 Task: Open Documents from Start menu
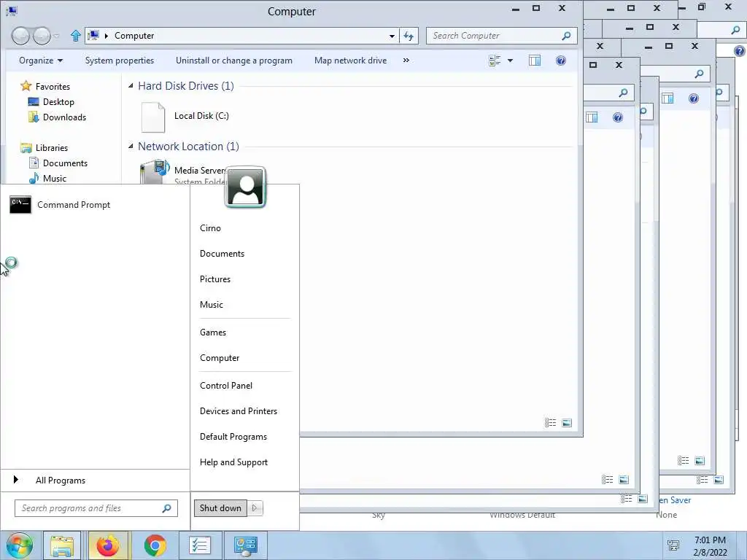[222, 254]
